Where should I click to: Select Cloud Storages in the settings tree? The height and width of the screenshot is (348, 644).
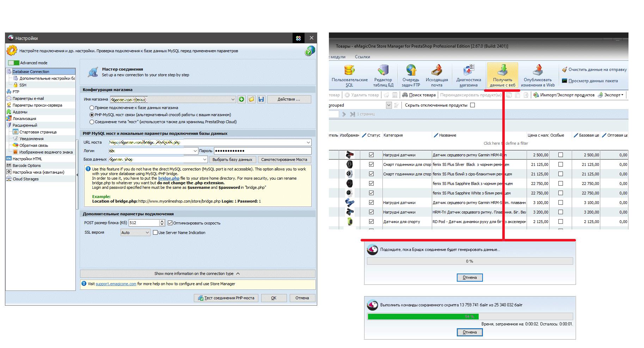point(25,179)
